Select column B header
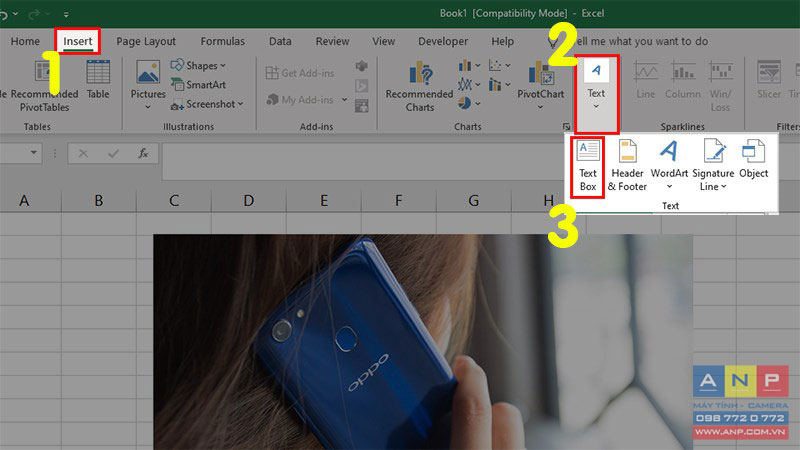This screenshot has width=800, height=450. 98,201
